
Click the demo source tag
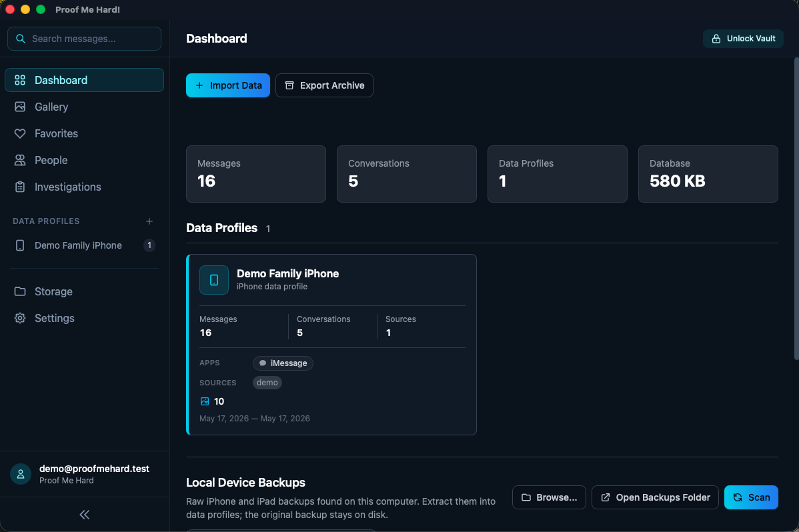point(267,382)
